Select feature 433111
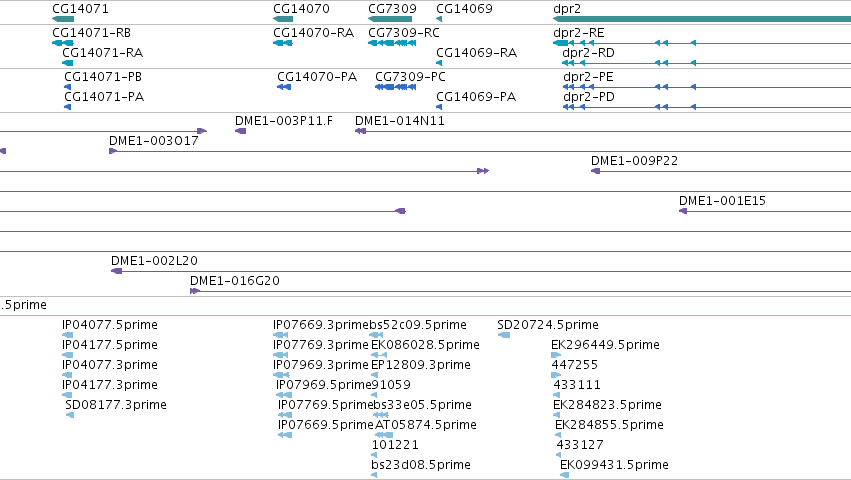Image resolution: width=851 pixels, height=480 pixels. click(x=577, y=385)
